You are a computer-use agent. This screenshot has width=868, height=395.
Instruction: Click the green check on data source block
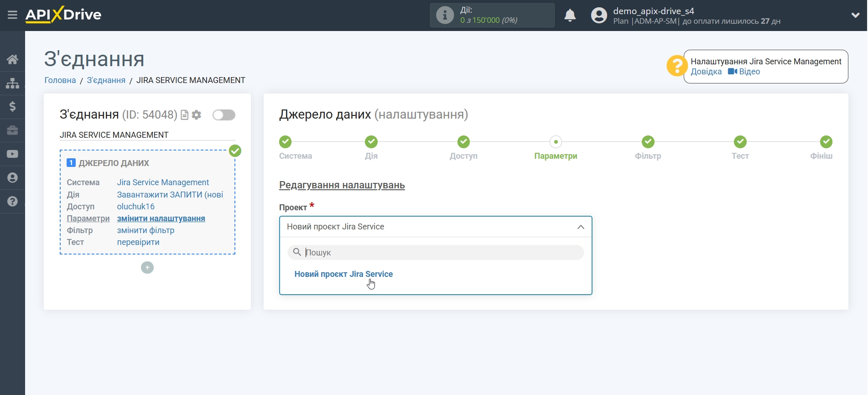(x=235, y=151)
